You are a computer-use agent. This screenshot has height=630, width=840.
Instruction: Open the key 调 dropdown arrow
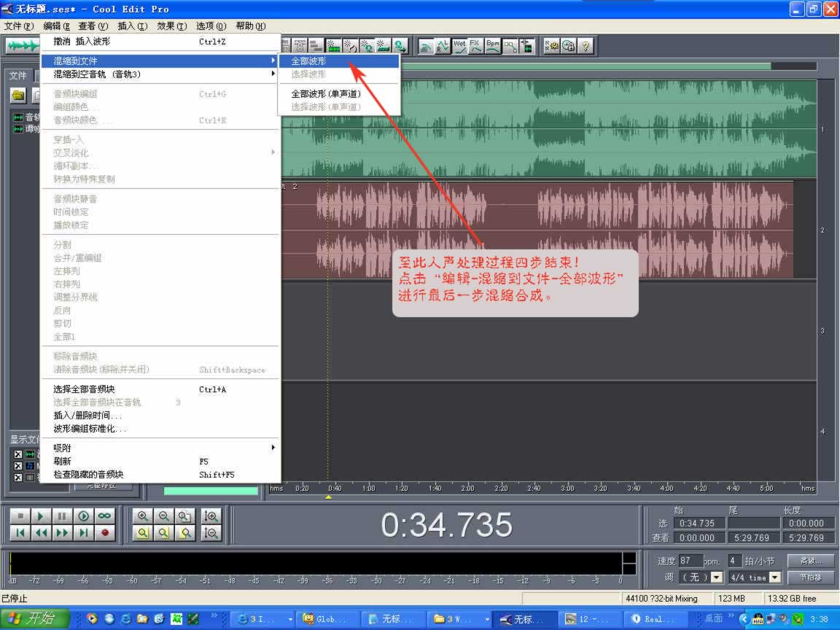coord(717,577)
